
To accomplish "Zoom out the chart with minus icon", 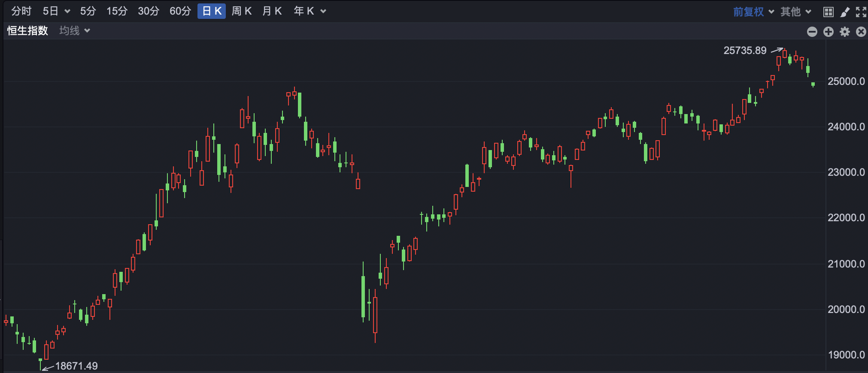I will [812, 32].
